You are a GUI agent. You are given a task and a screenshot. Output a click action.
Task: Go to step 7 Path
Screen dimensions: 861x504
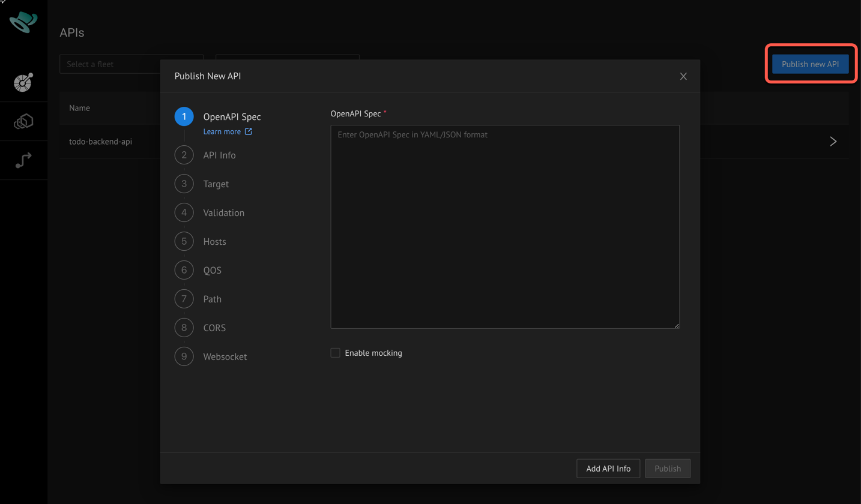click(198, 299)
